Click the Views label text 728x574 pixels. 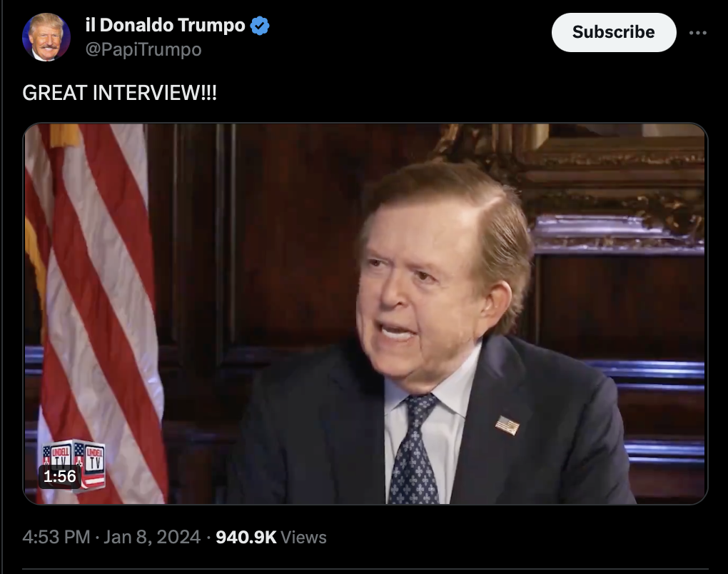303,538
